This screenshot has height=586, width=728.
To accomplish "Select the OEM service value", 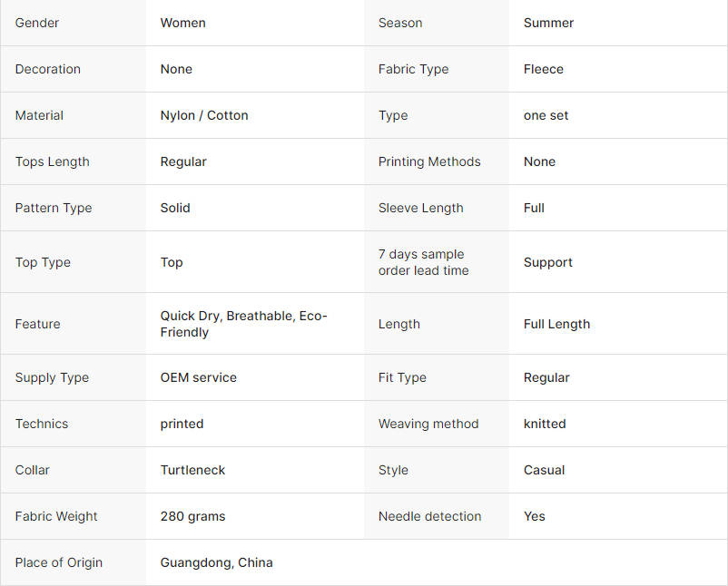I will [x=198, y=377].
